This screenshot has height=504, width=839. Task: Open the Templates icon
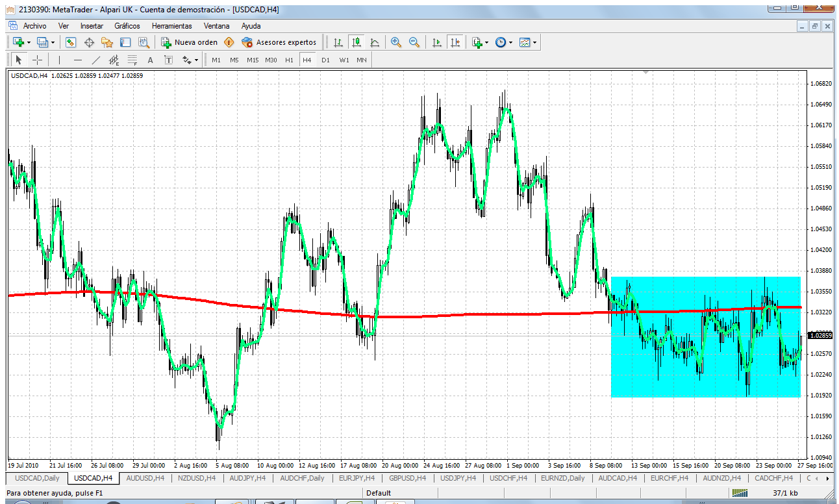click(x=525, y=42)
